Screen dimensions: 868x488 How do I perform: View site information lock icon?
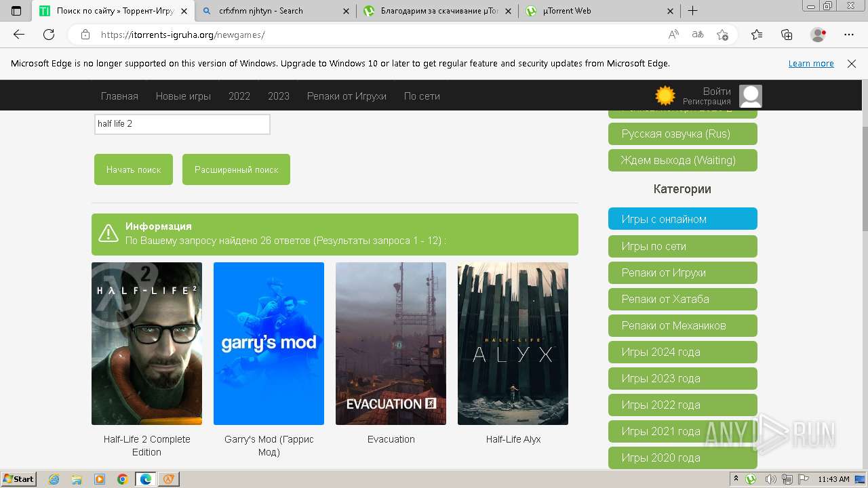pos(85,35)
